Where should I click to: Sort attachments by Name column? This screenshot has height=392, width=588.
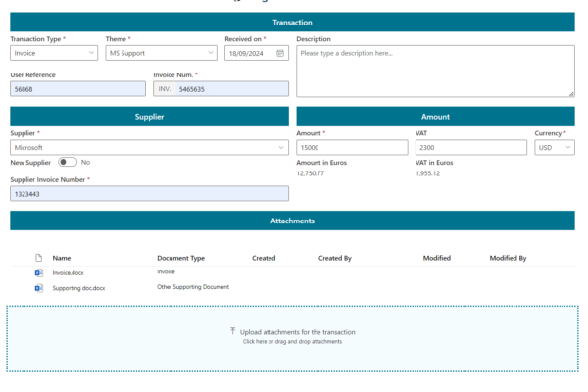pyautogui.click(x=62, y=258)
